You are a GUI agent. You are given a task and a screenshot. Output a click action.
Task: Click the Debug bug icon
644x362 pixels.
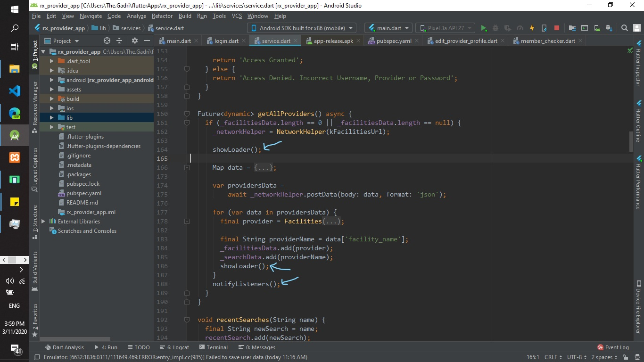[496, 28]
